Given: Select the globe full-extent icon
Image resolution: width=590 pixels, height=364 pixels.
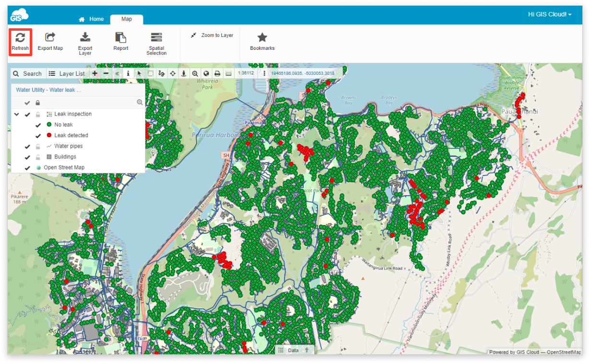Looking at the screenshot, I should (x=207, y=73).
